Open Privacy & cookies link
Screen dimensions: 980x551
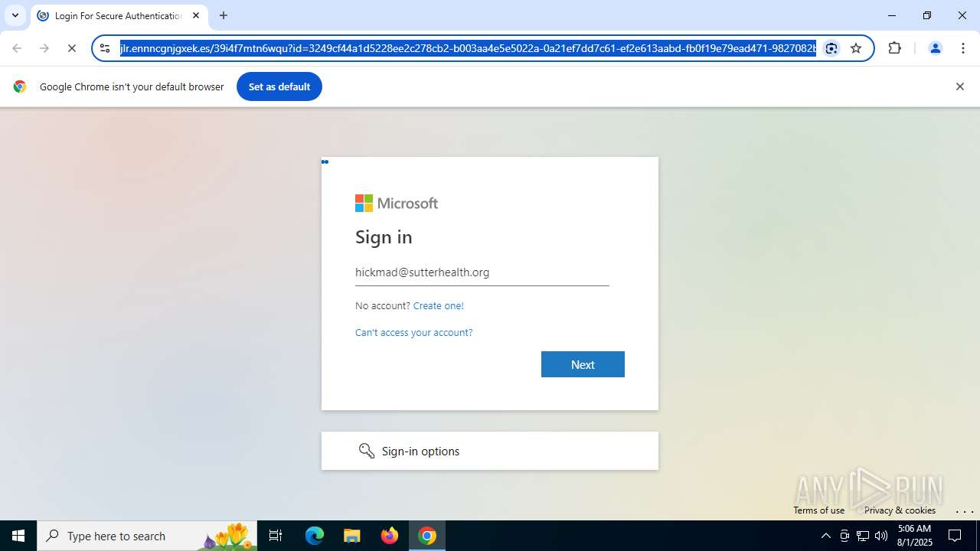tap(900, 510)
